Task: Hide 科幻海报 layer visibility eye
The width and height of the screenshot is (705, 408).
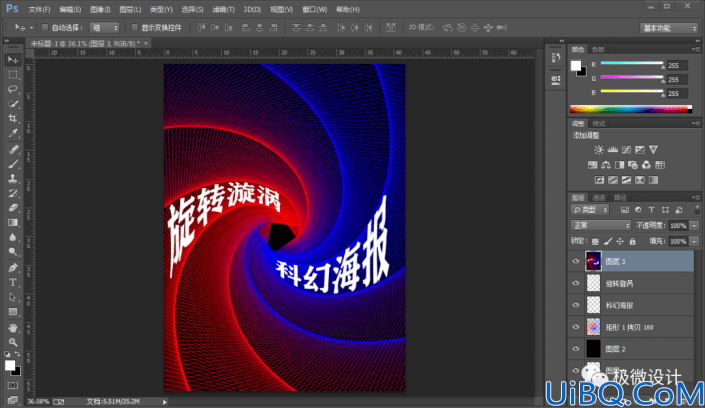Action: (x=576, y=305)
